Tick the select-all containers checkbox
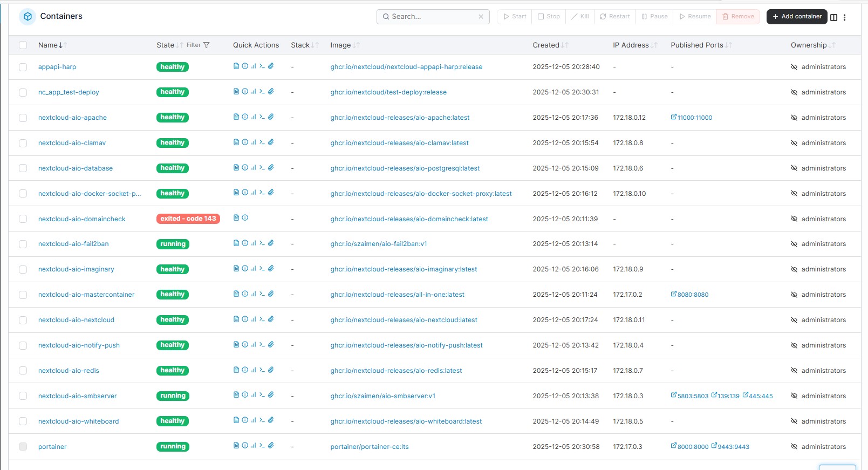868x470 pixels. (x=23, y=45)
